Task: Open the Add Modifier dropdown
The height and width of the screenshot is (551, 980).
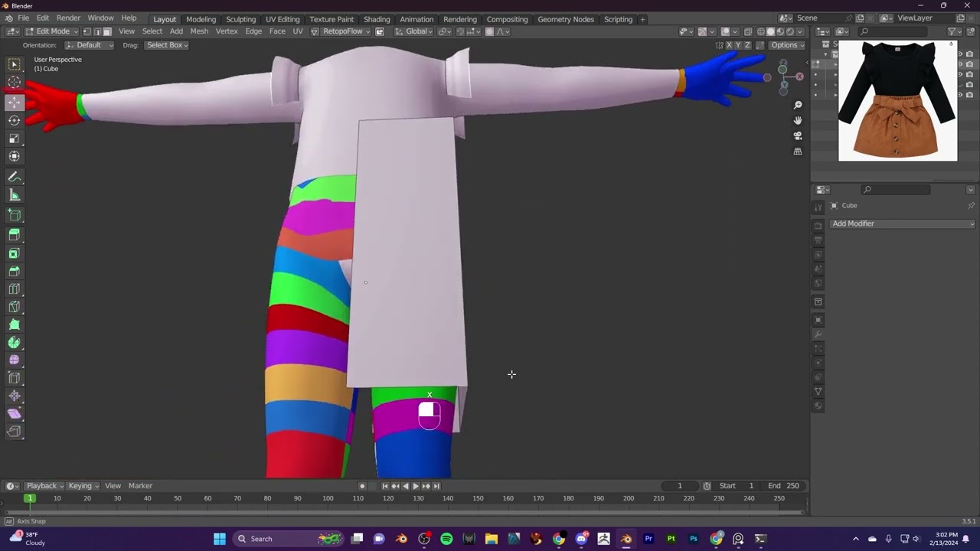Action: click(903, 223)
